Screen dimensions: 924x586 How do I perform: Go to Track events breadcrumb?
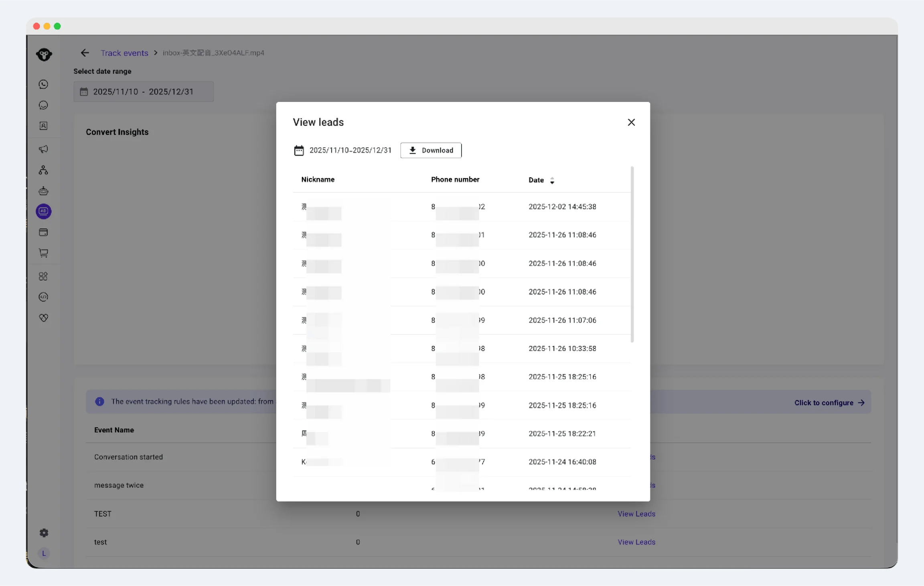124,53
